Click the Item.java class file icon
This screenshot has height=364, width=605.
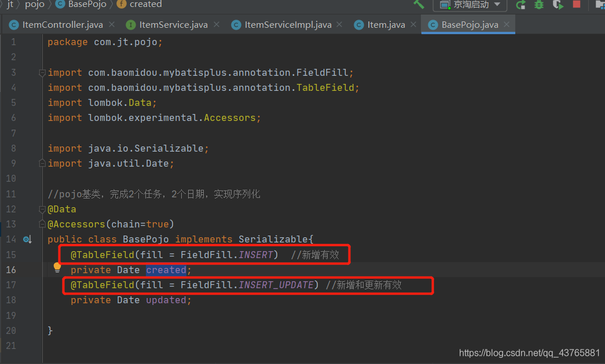pyautogui.click(x=359, y=25)
